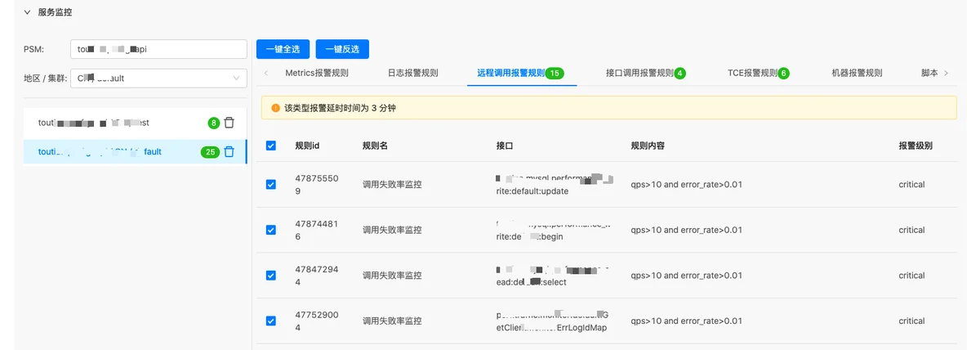Click the interface cell ending in ErrLogIdMap

coord(553,321)
